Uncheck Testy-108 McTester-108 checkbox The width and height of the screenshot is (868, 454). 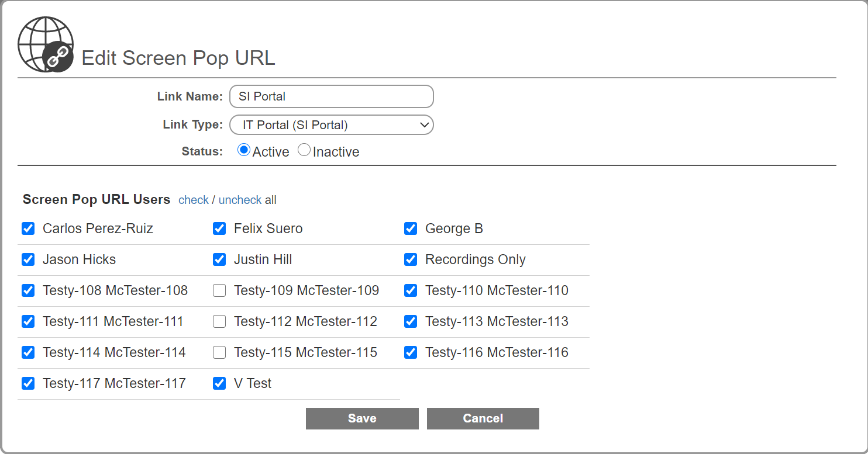28,290
